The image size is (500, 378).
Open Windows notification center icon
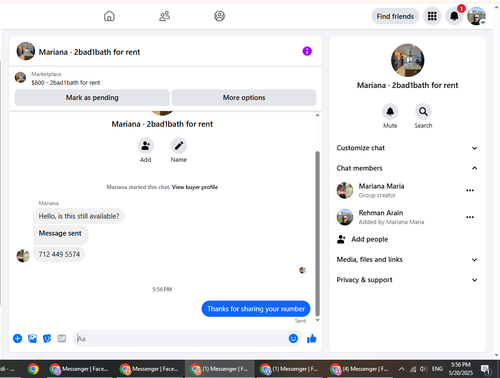coord(485,369)
